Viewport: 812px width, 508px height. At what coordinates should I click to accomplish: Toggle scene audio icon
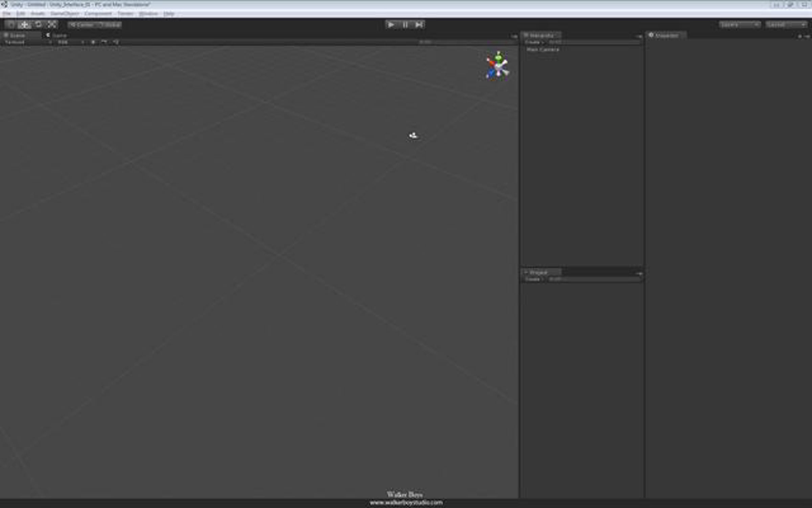[x=116, y=42]
